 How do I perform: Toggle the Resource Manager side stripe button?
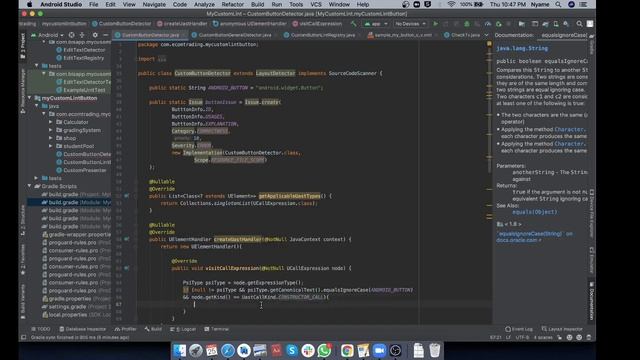click(23, 91)
